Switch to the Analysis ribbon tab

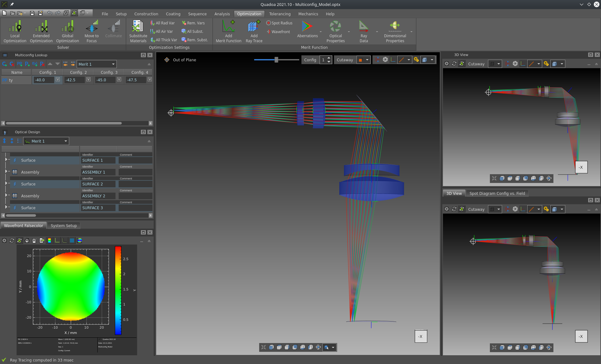tap(222, 14)
